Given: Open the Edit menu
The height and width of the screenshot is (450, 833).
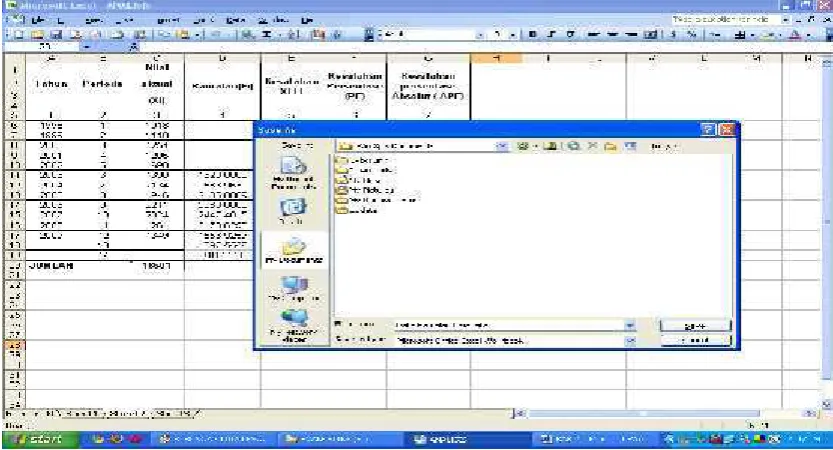Looking at the screenshot, I should 61,20.
